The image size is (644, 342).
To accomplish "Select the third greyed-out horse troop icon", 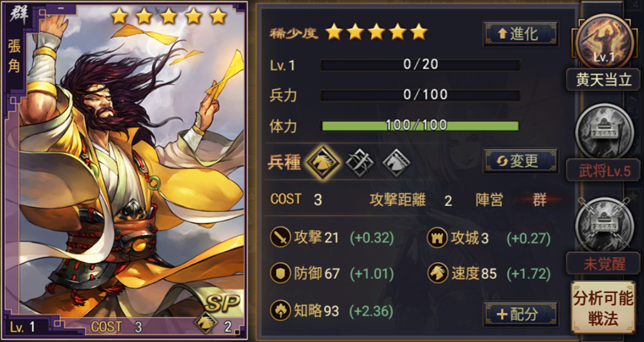I will 396,163.
